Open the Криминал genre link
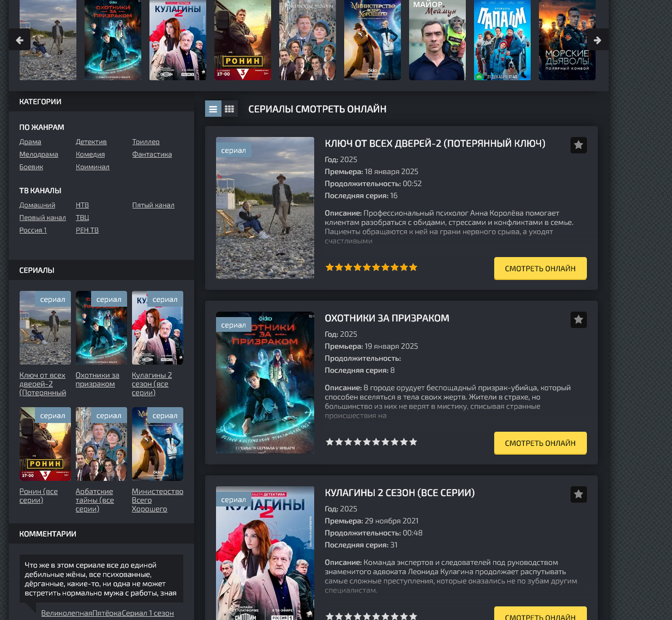Image resolution: width=672 pixels, height=620 pixels. coord(92,167)
